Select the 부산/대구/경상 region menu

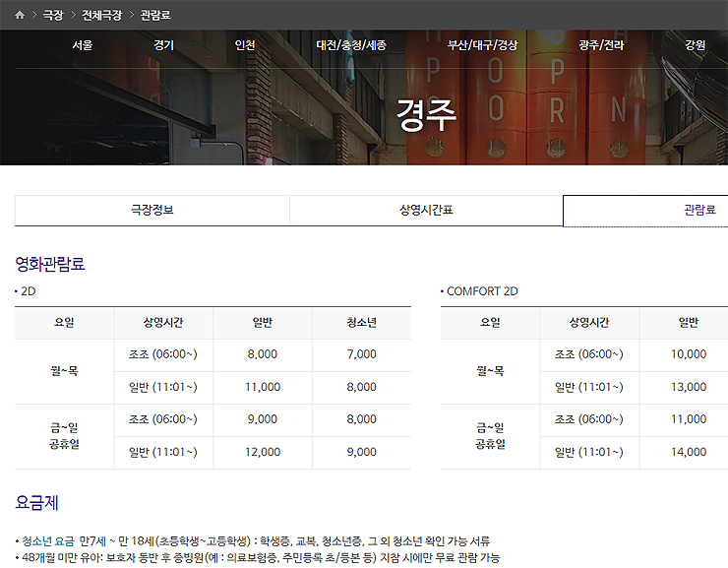(x=482, y=45)
